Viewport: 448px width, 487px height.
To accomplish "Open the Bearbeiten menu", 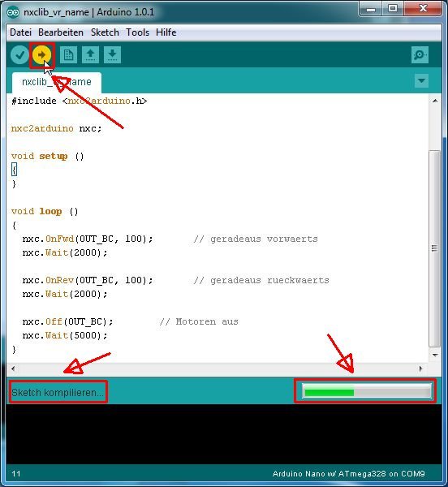I will tap(61, 32).
